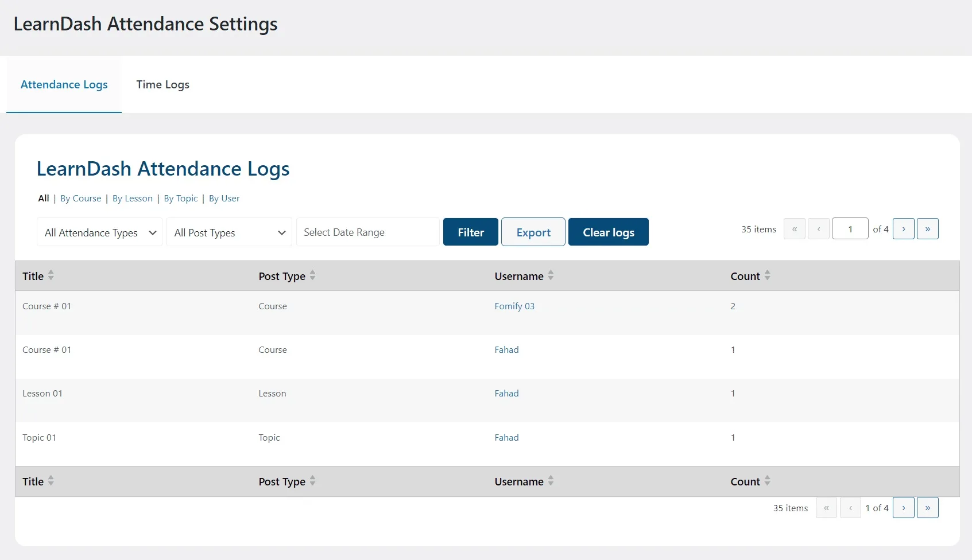Apply filters with the Filter button

470,232
